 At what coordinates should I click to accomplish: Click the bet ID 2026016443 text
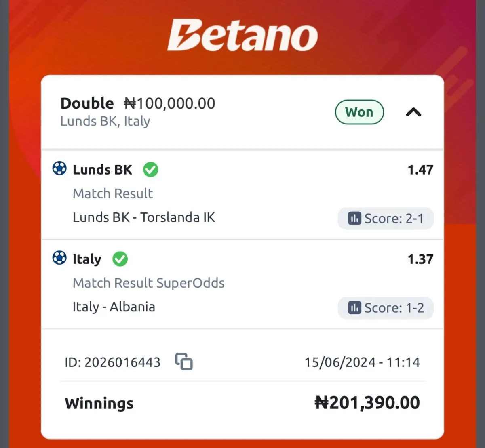(112, 362)
